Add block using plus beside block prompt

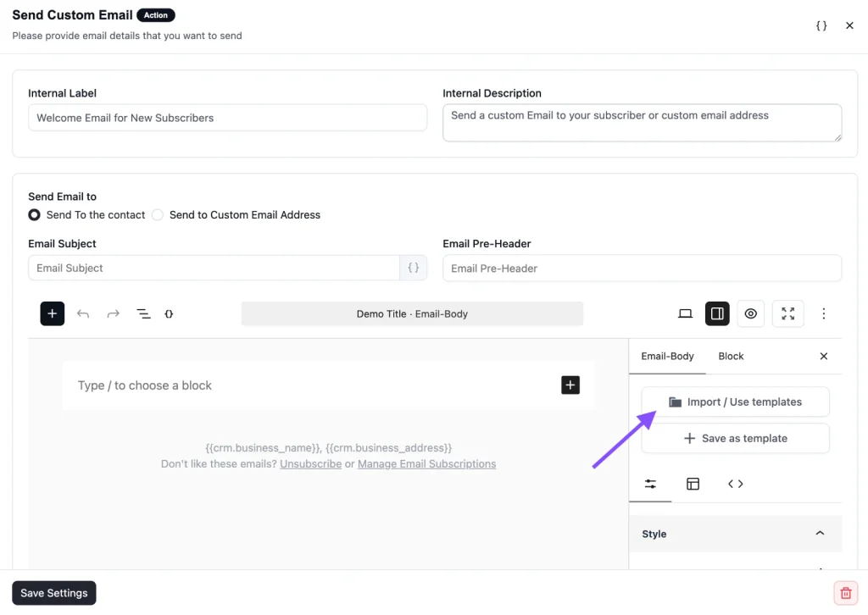(x=570, y=385)
